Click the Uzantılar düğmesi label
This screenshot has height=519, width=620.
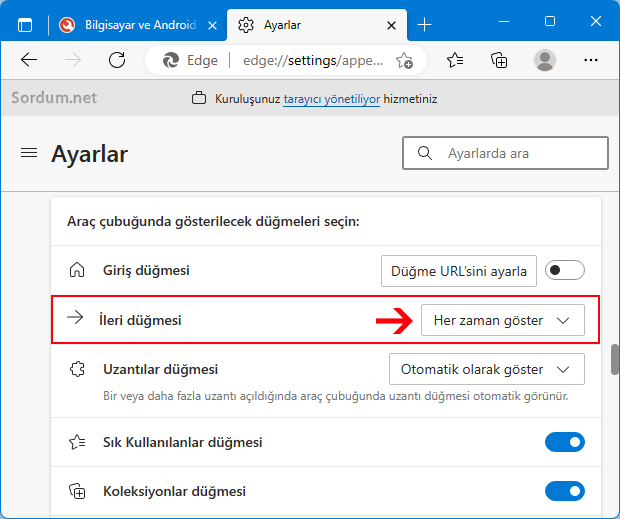pos(161,370)
